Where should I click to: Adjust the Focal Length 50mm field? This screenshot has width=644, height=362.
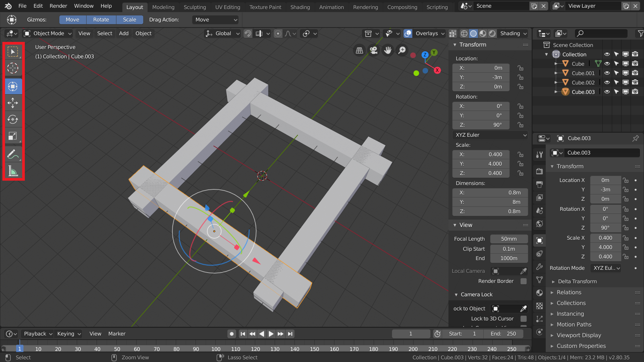coord(509,239)
